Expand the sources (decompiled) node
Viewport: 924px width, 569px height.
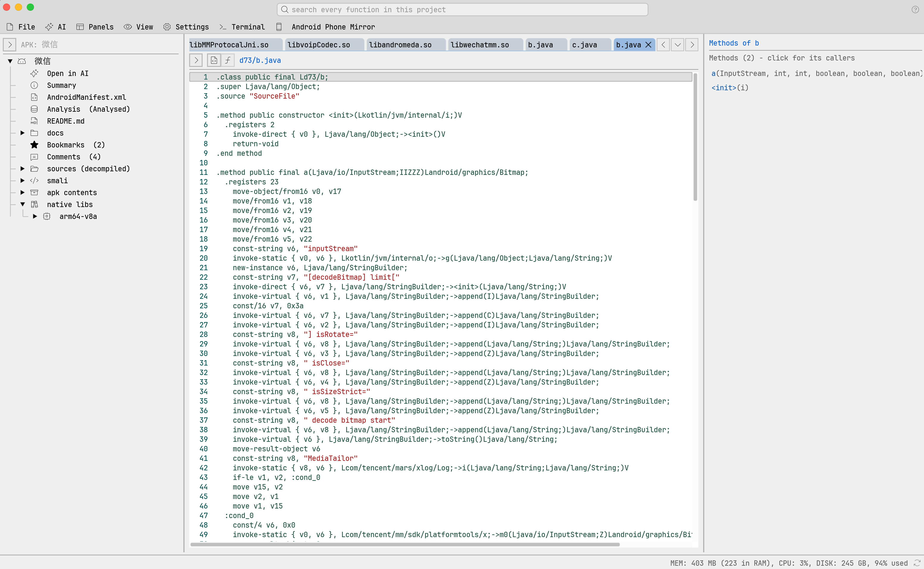[x=23, y=169]
